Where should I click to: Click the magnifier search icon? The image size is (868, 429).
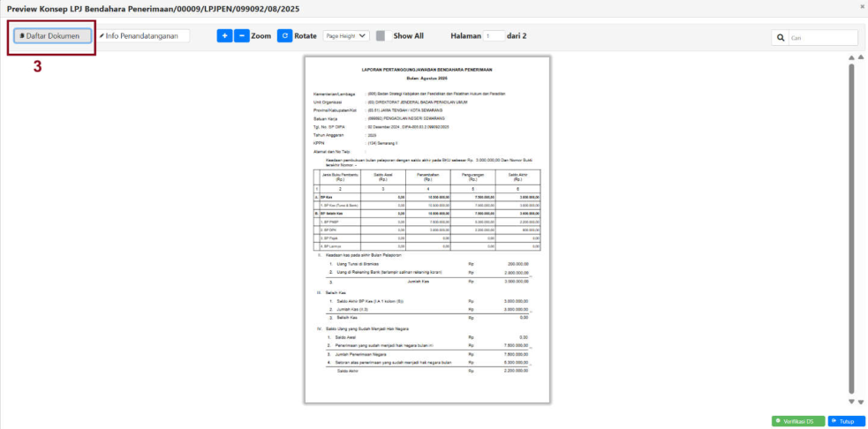[781, 38]
